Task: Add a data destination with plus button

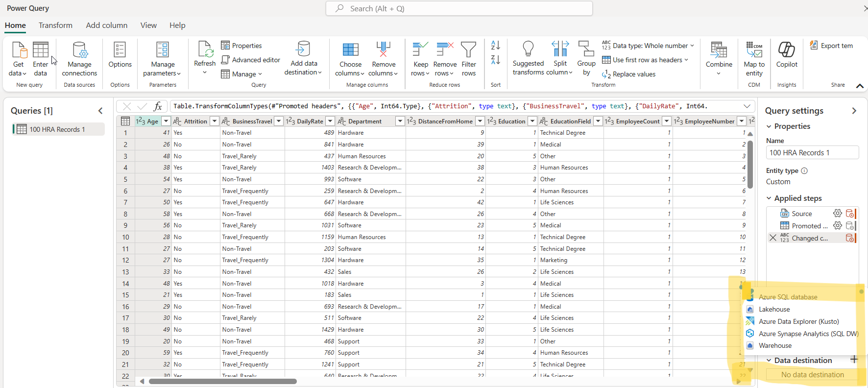Action: click(854, 360)
